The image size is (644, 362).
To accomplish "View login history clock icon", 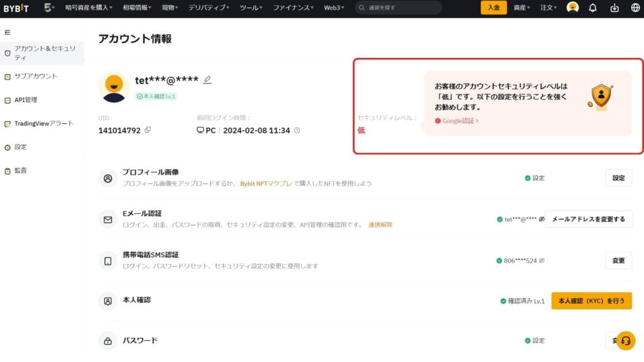I will (297, 131).
